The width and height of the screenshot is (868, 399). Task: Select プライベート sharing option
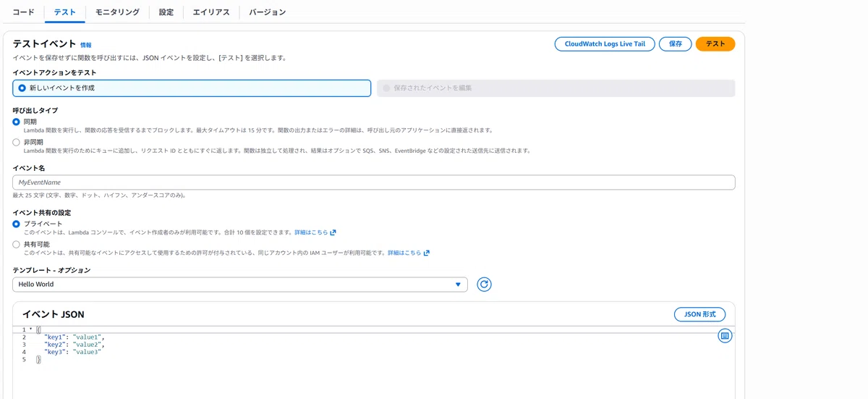coord(17,224)
